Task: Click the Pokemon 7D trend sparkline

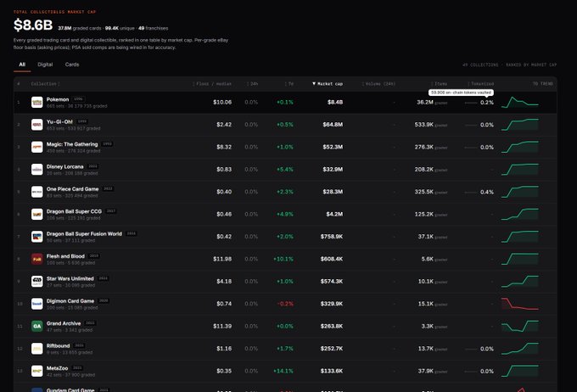Action: click(520, 103)
